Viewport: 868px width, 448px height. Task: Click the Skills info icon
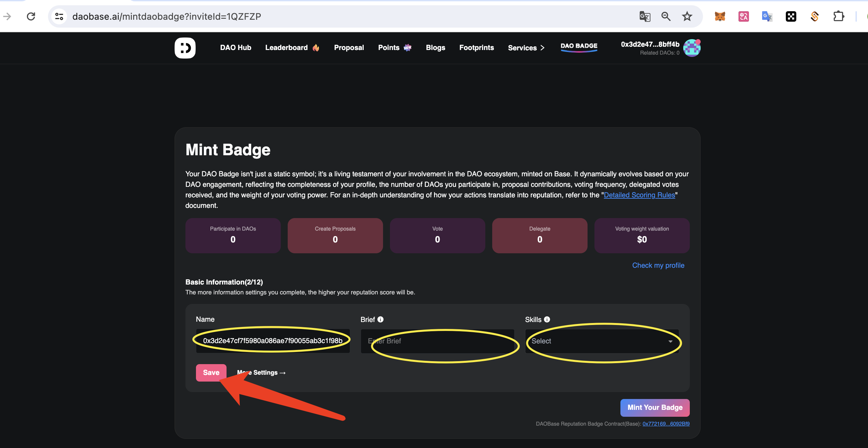tap(547, 319)
